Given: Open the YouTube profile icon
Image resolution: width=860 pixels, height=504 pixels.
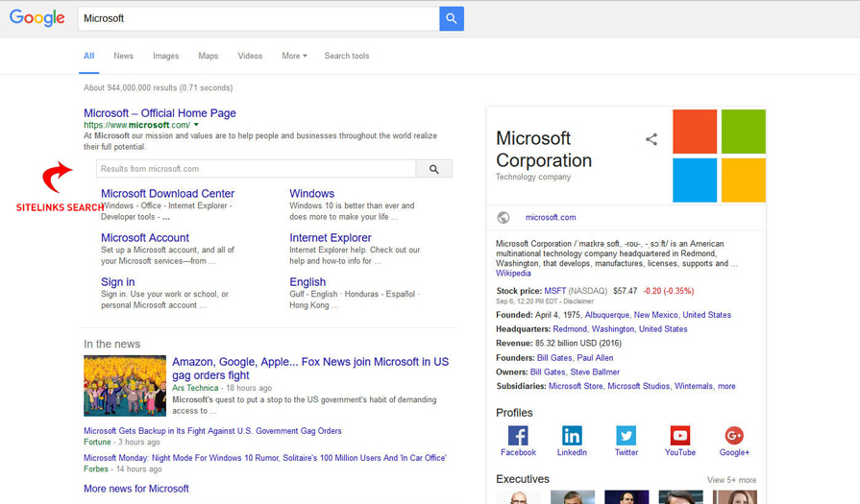Looking at the screenshot, I should [x=680, y=436].
